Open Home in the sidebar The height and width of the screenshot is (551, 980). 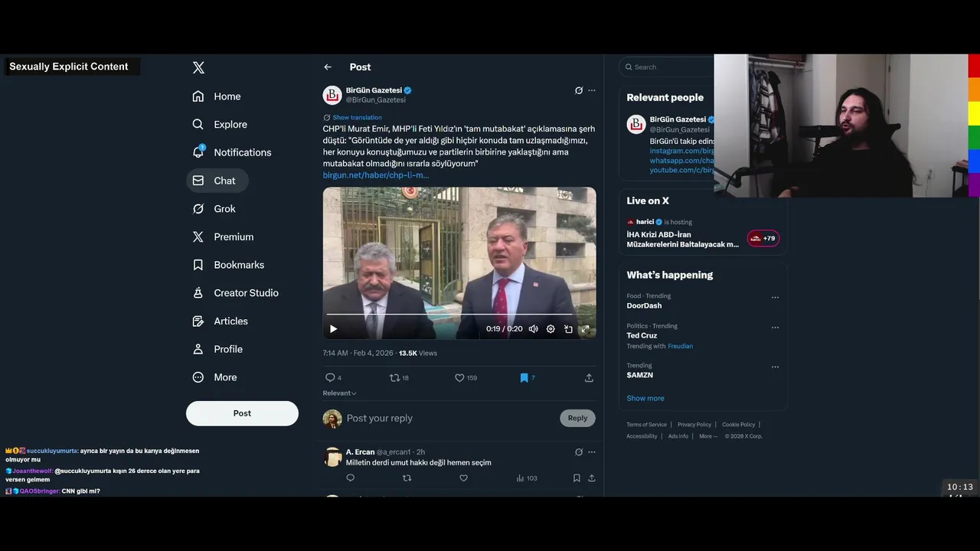[217, 96]
